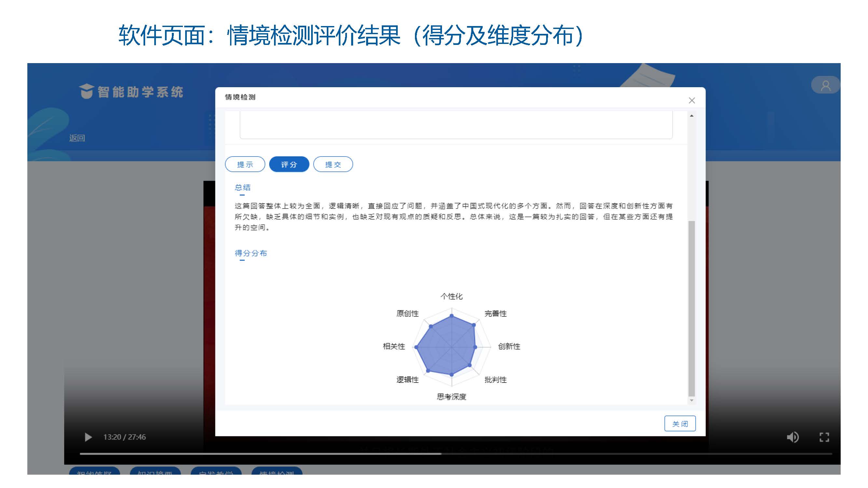Click the 逻辑性 radar label
868x488 pixels.
407,379
